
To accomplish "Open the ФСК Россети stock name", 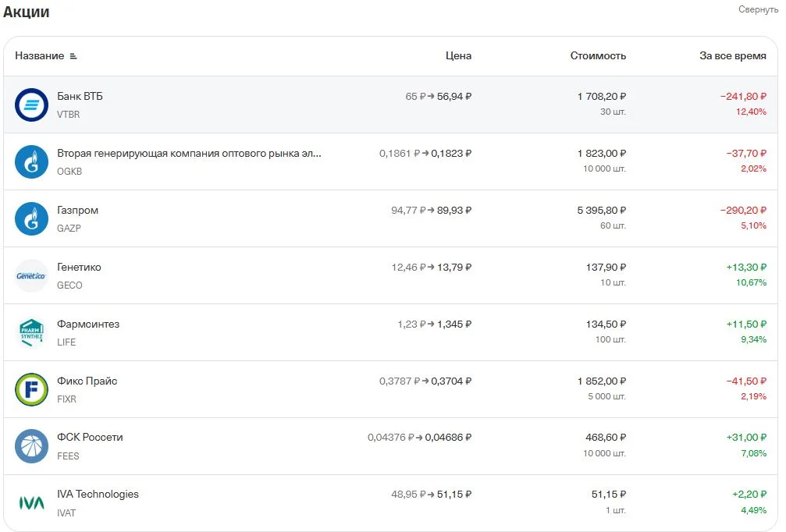I will pyautogui.click(x=90, y=438).
